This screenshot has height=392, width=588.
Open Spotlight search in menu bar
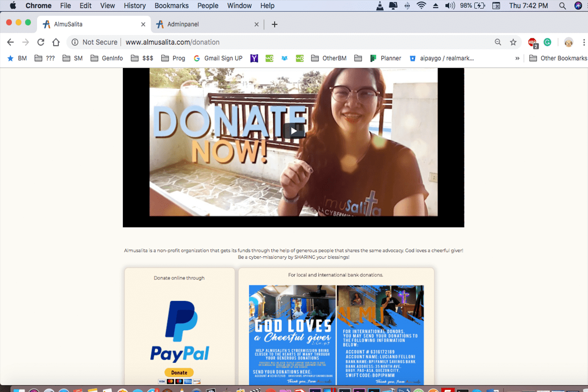pyautogui.click(x=562, y=6)
